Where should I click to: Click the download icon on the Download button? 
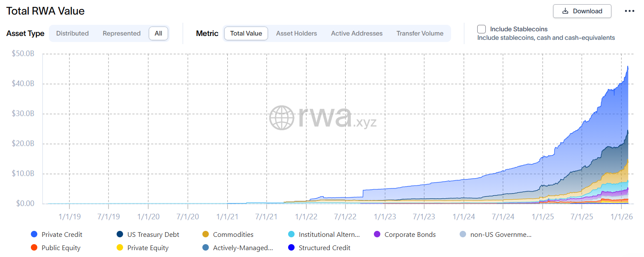tap(565, 11)
